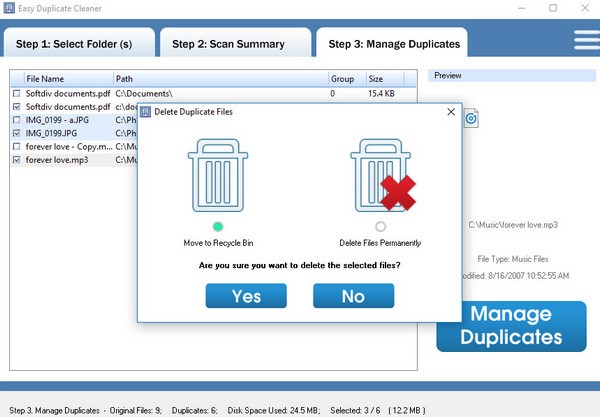
Task: Click the C:\Music\forever love.mp3 preview path
Action: [513, 225]
